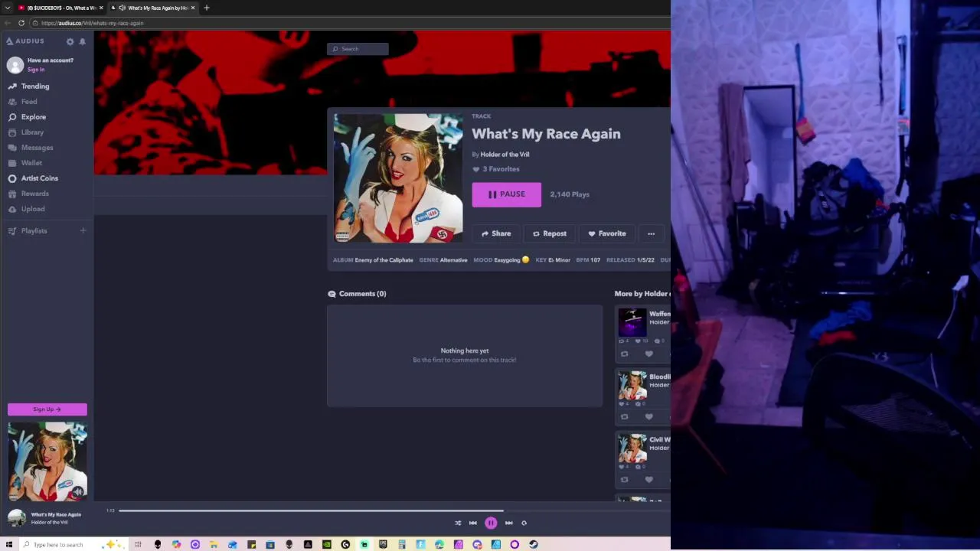Favorite the Civil W track card
Screen dimensions: 980x551
point(648,480)
